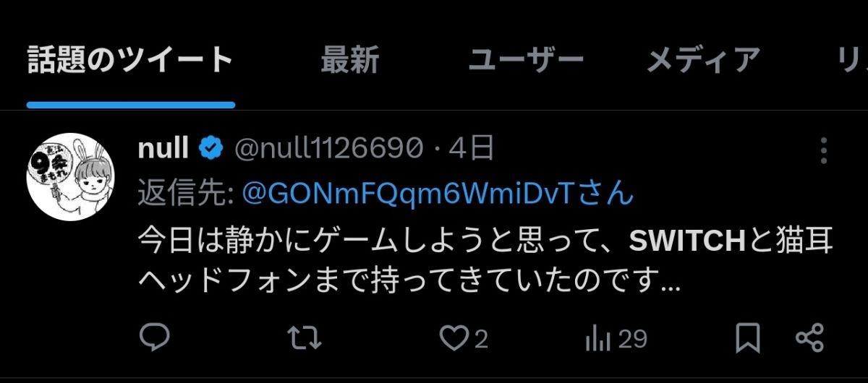Viewport: 868px width, 383px height.
Task: Click the @null1126690 handle
Action: click(x=329, y=150)
